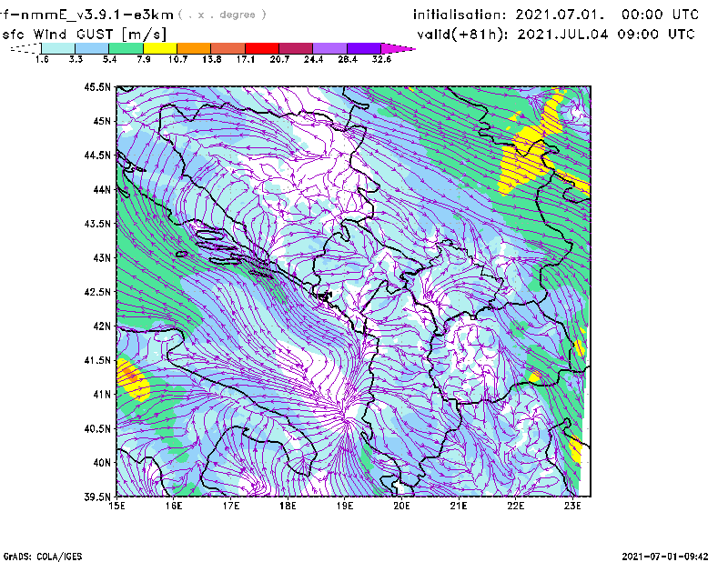Click the 44.5N latitude label
This screenshot has width=728, height=562.
pos(97,155)
